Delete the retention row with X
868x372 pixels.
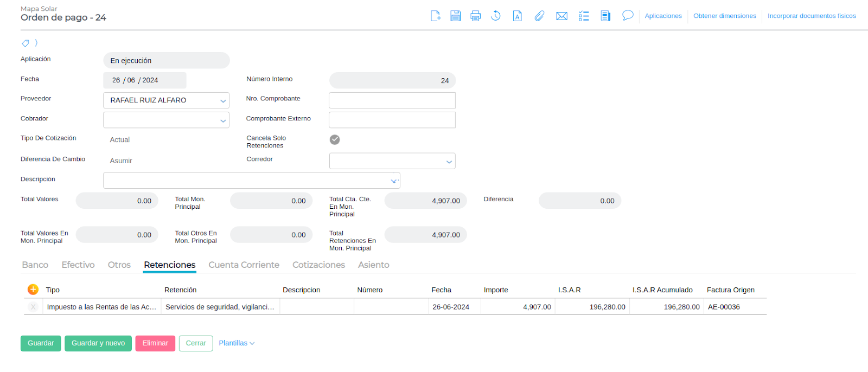(x=33, y=307)
